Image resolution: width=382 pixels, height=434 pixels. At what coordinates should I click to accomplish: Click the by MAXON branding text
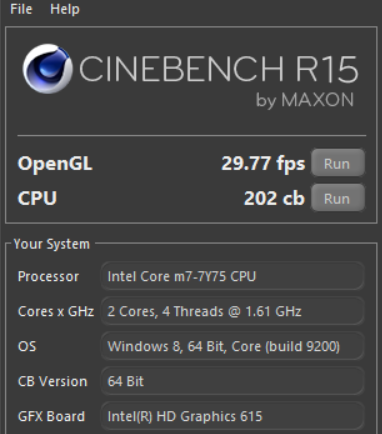pyautogui.click(x=305, y=100)
